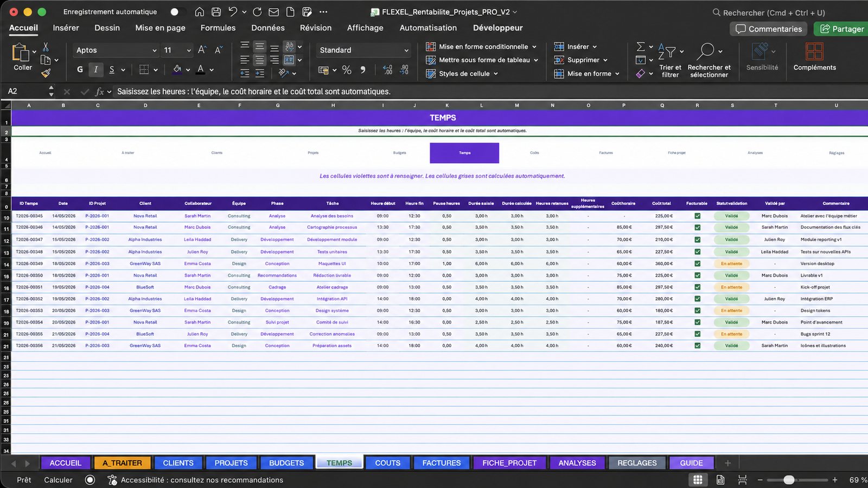Increase font size
Screen dimensions: 868x488
(x=202, y=50)
